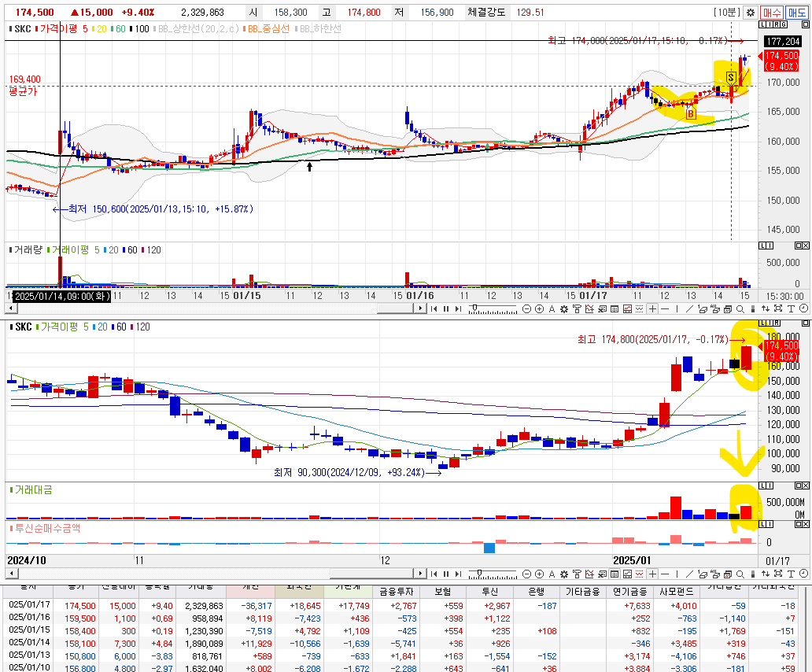Pause replay in the daily chart toolbar
Screen dimensions: 812x672
click(x=446, y=574)
